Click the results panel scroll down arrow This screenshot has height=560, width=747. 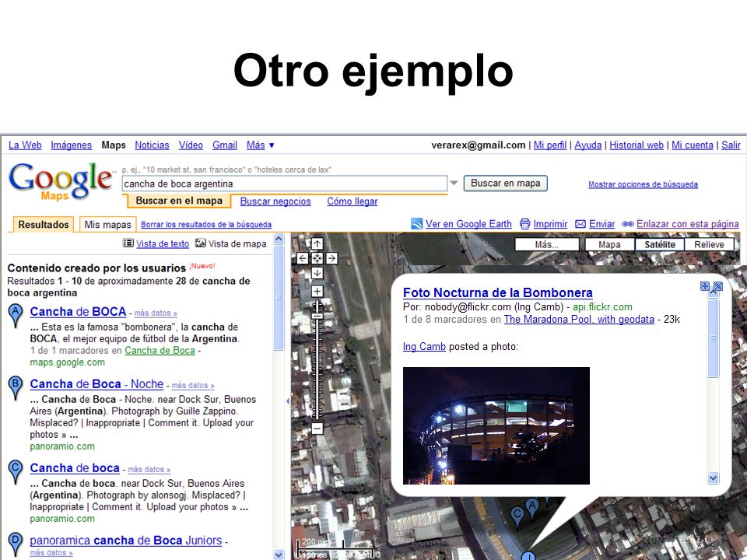279,555
